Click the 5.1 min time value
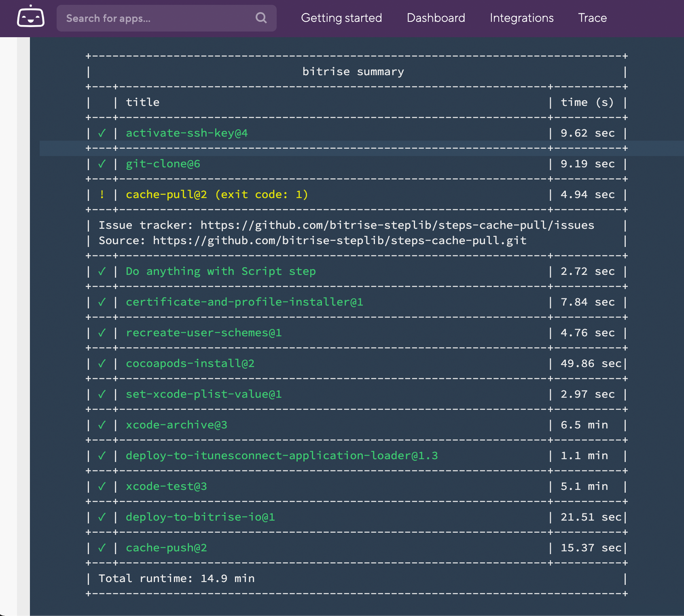 click(x=584, y=486)
